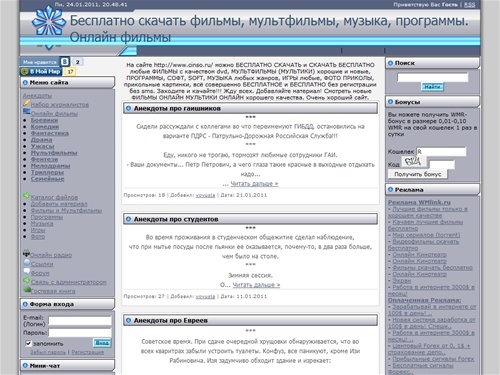
Task: Open the 'Анекдоты' menu link
Action: (37, 96)
